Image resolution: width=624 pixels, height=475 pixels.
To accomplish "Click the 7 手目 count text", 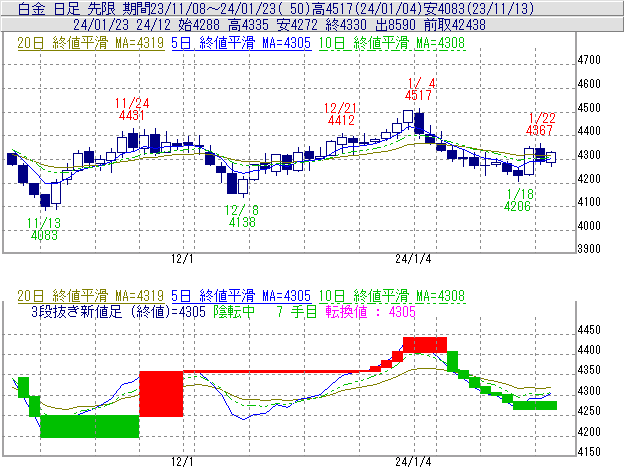I will (x=297, y=311).
